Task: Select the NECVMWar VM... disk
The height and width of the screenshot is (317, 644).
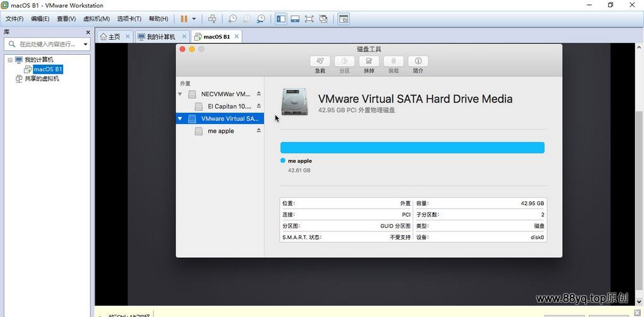Action: coord(219,94)
